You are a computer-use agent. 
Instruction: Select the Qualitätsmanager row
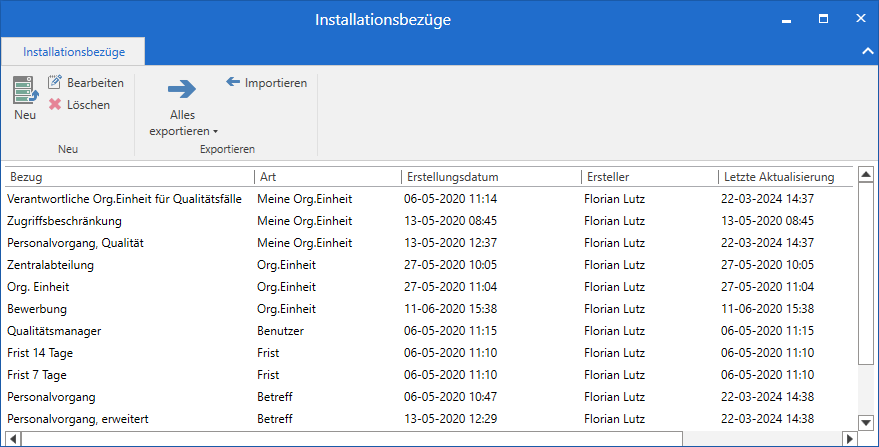tap(54, 331)
